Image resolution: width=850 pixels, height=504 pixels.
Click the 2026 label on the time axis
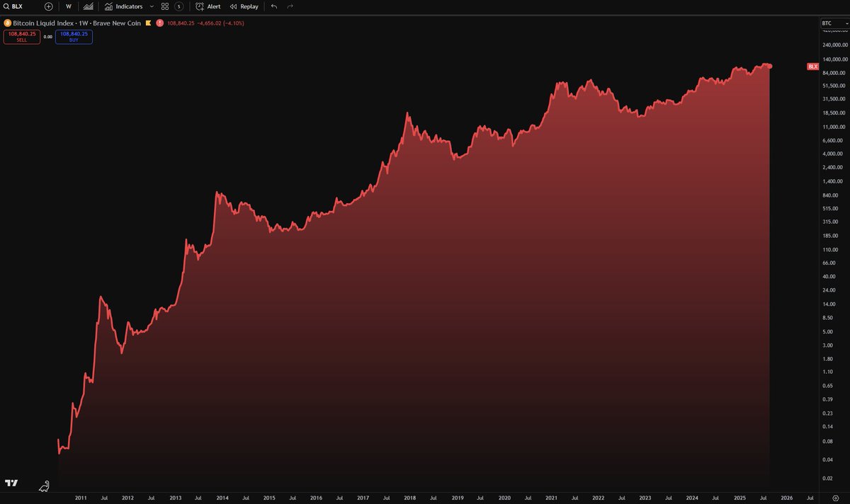(x=786, y=498)
